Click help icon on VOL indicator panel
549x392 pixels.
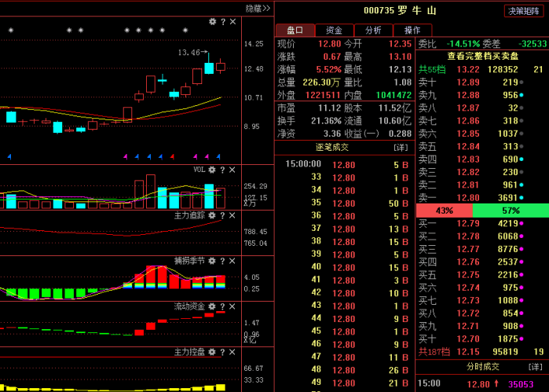[222, 169]
